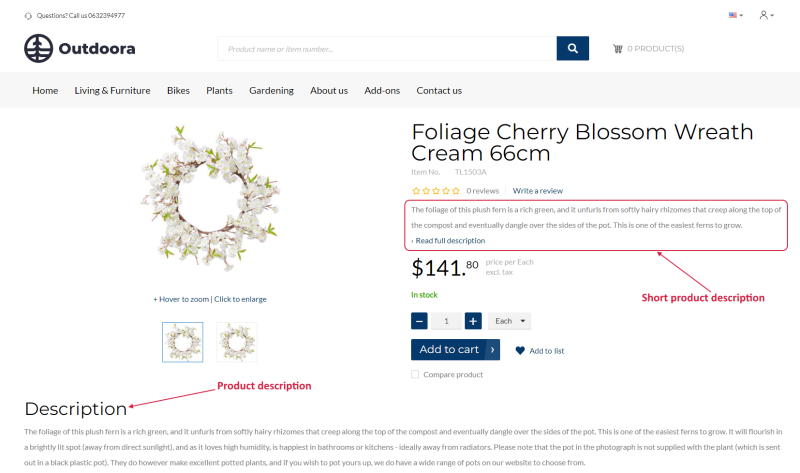This screenshot has width=800, height=473.
Task: Expand the Each unit dropdown
Action: (509, 321)
